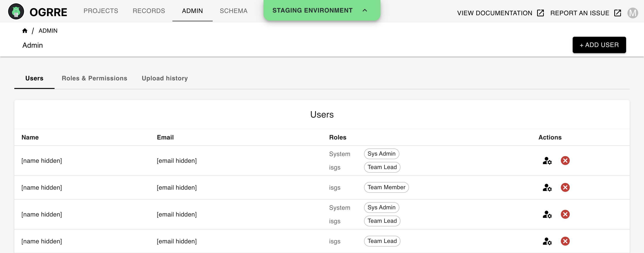Switch to the Upload history tab
Image resolution: width=644 pixels, height=253 pixels.
coord(165,78)
